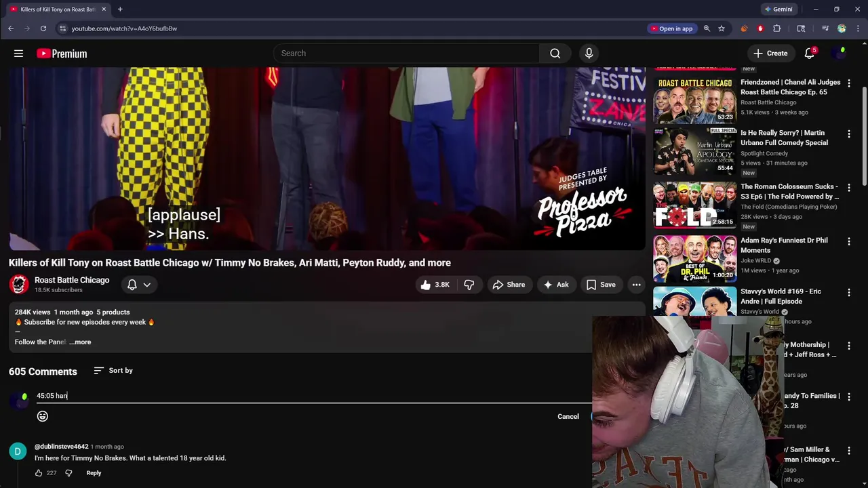The height and width of the screenshot is (488, 868).
Task: Open the video's more actions menu
Action: coord(636,285)
